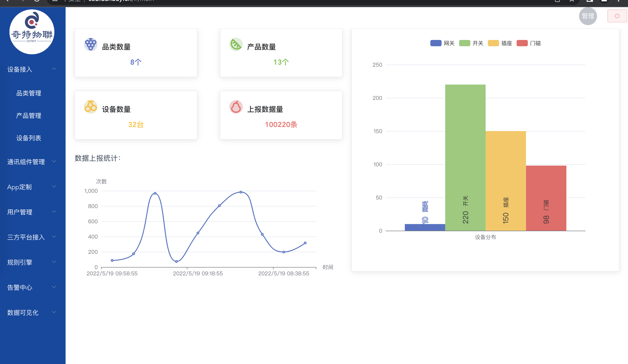This screenshot has height=364, width=628.
Task: Click the lime slice icon beside 产品数量
Action: (236, 45)
